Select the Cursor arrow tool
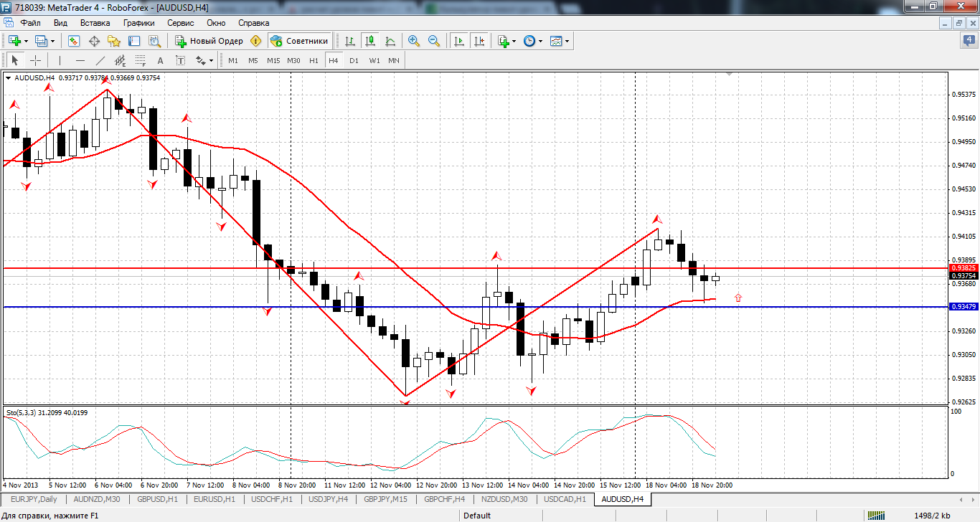 tap(15, 60)
